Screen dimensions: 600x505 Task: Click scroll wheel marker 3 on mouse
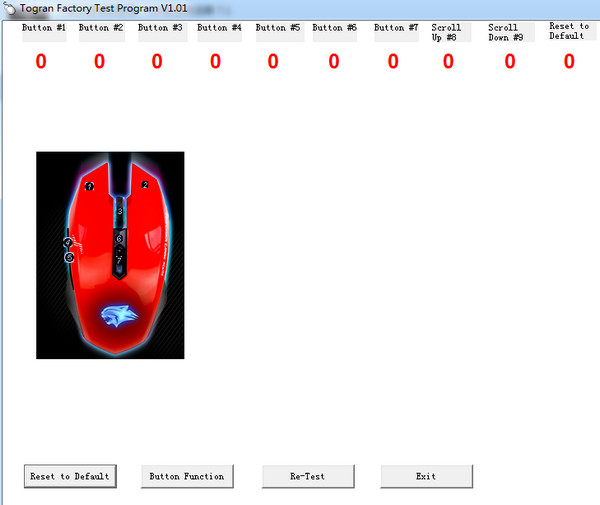click(120, 211)
